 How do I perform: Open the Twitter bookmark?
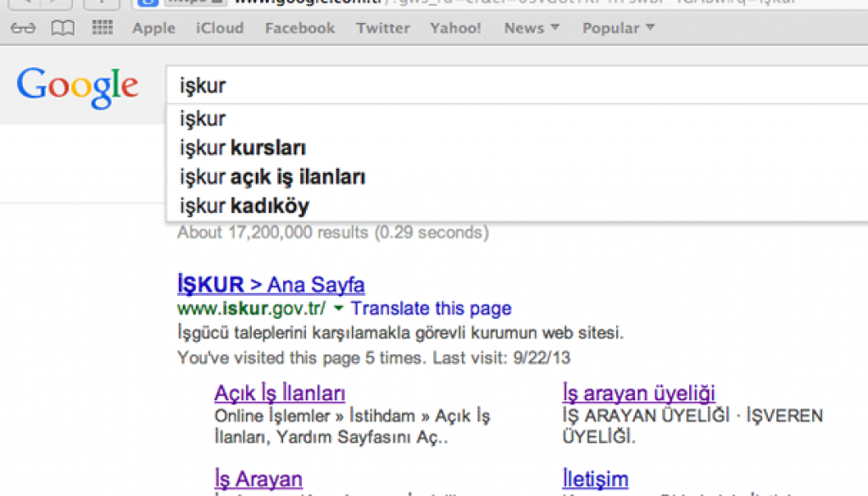tap(382, 28)
